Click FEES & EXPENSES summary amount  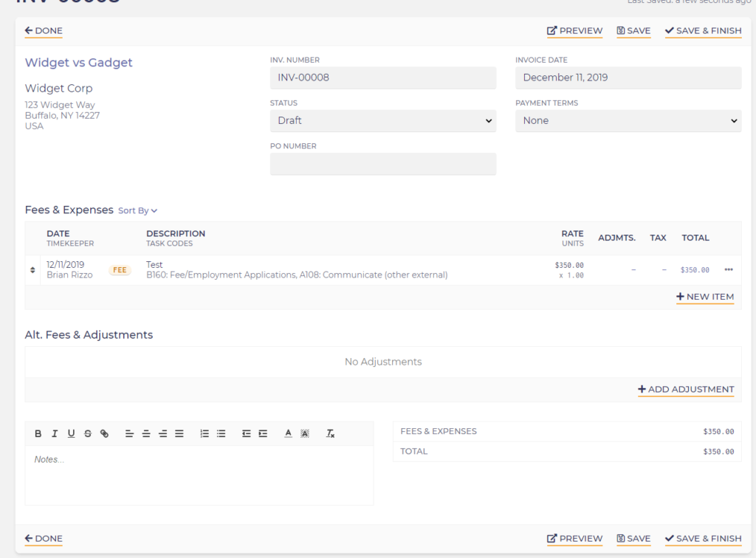(718, 432)
